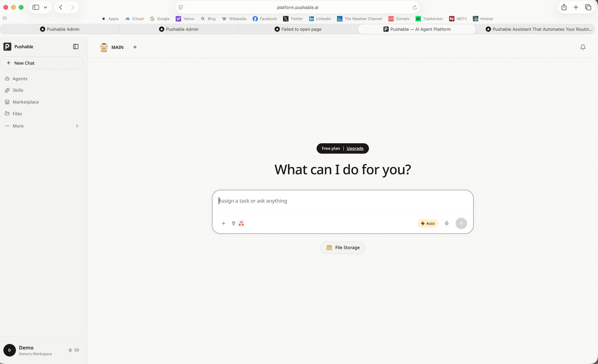Open Facebook bookmark
This screenshot has width=598, height=364.
pos(265,19)
